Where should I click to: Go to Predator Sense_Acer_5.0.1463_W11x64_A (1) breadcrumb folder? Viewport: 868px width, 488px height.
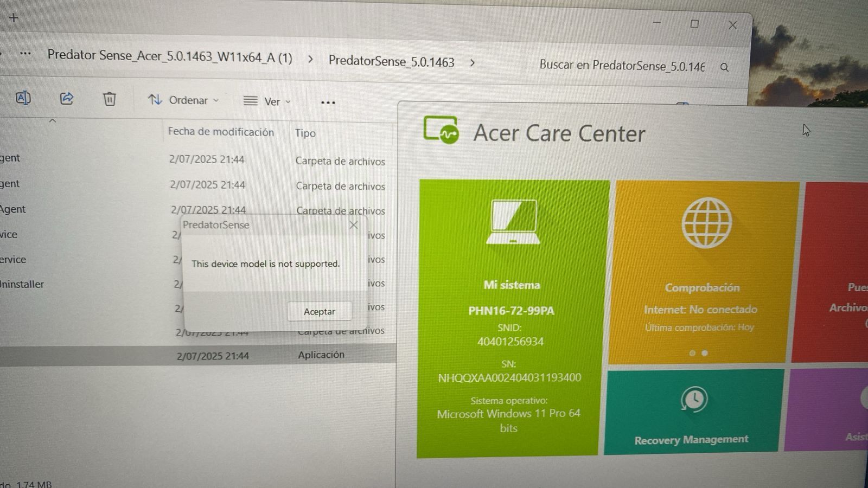(x=170, y=56)
